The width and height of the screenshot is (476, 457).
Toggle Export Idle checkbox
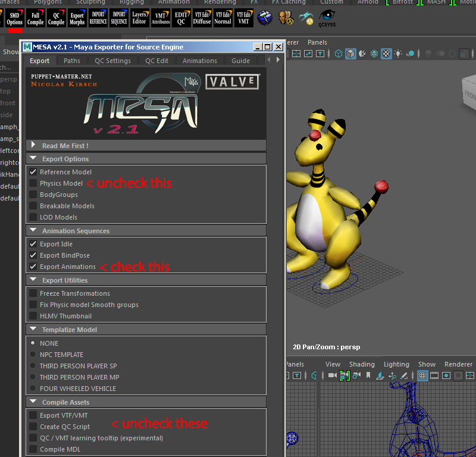coord(33,244)
